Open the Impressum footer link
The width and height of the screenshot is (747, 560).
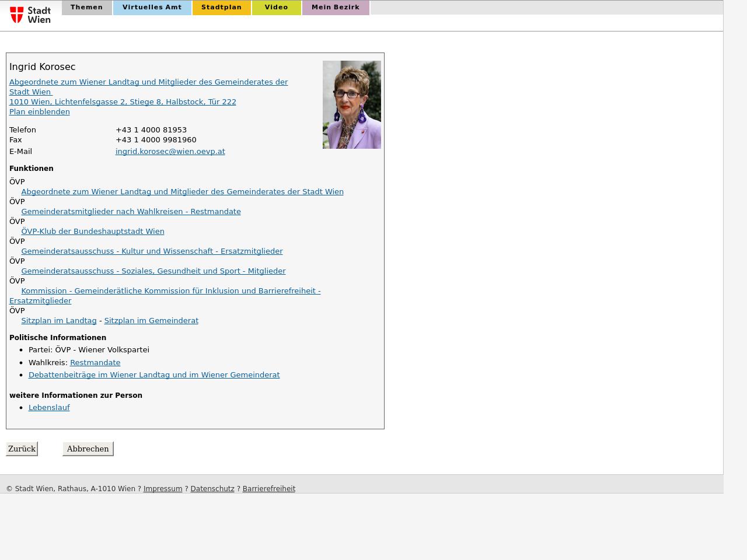tap(163, 489)
